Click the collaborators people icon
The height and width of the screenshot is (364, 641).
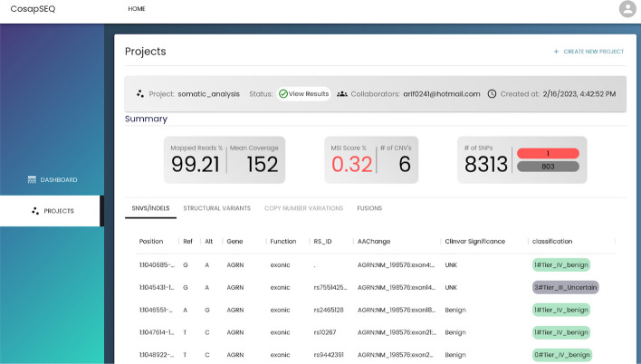[x=341, y=93]
